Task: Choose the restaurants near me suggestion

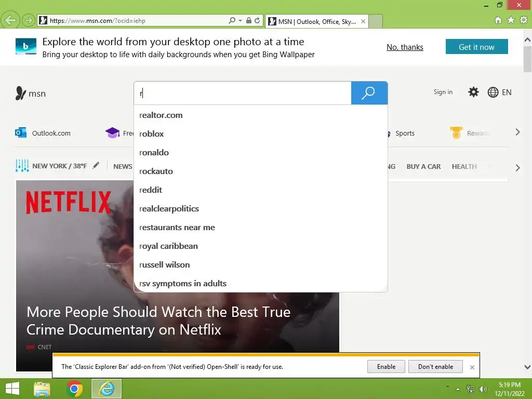Action: point(261,228)
